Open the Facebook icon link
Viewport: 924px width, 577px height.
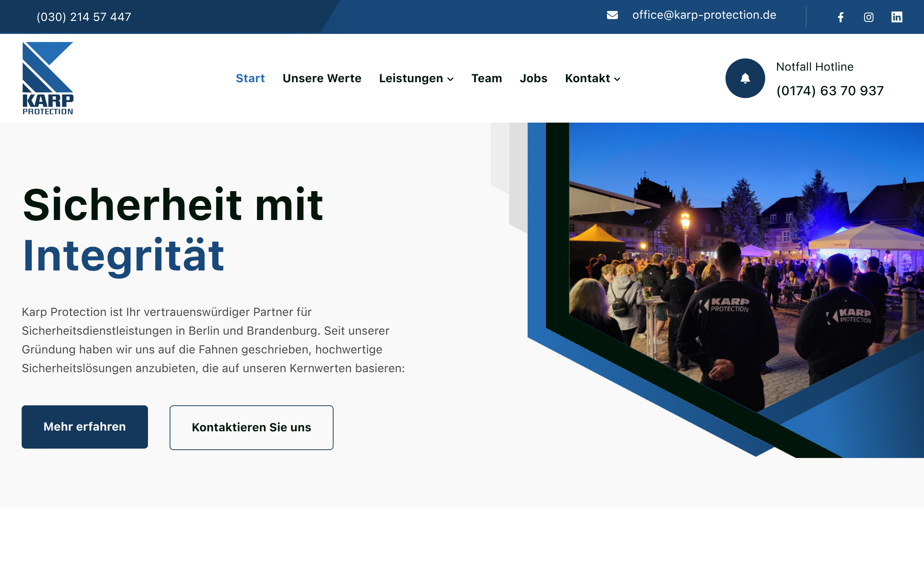pos(840,17)
